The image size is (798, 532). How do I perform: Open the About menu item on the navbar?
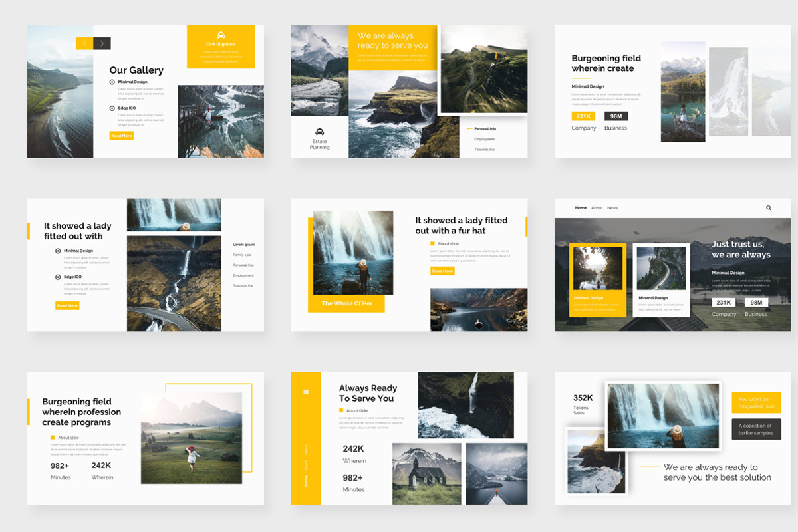click(x=597, y=207)
